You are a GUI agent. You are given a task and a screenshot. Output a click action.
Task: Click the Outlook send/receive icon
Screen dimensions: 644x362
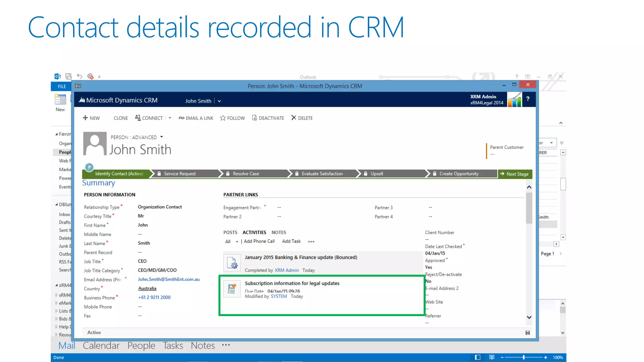point(68,76)
